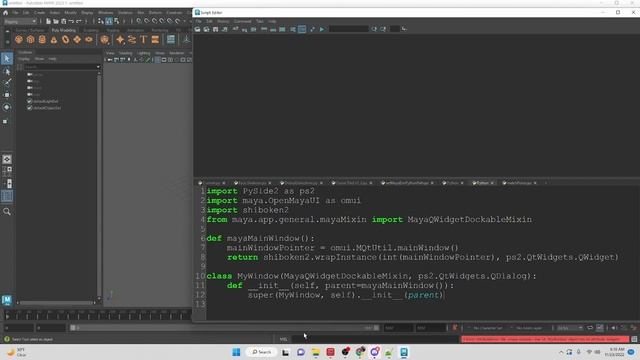Image resolution: width=640 pixels, height=360 pixels.
Task: Open the Rigging menu set dropdown
Action: pos(20,21)
